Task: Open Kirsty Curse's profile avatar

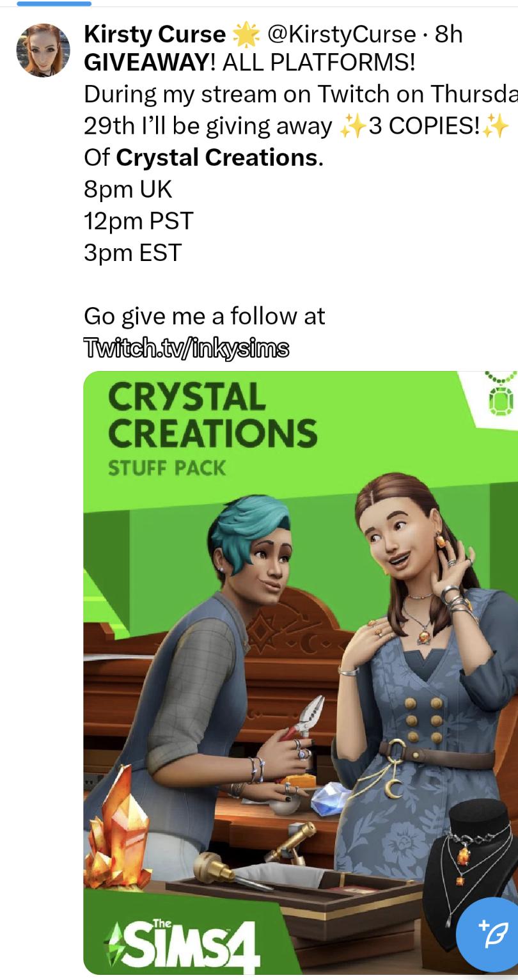Action: tap(43, 51)
